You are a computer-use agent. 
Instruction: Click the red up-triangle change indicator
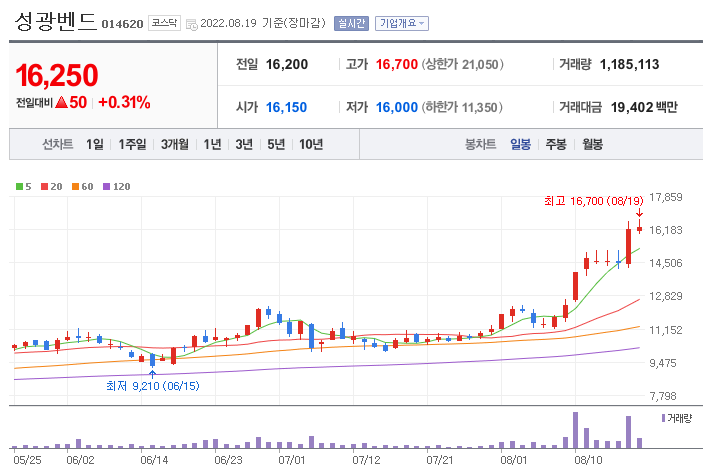[61, 103]
